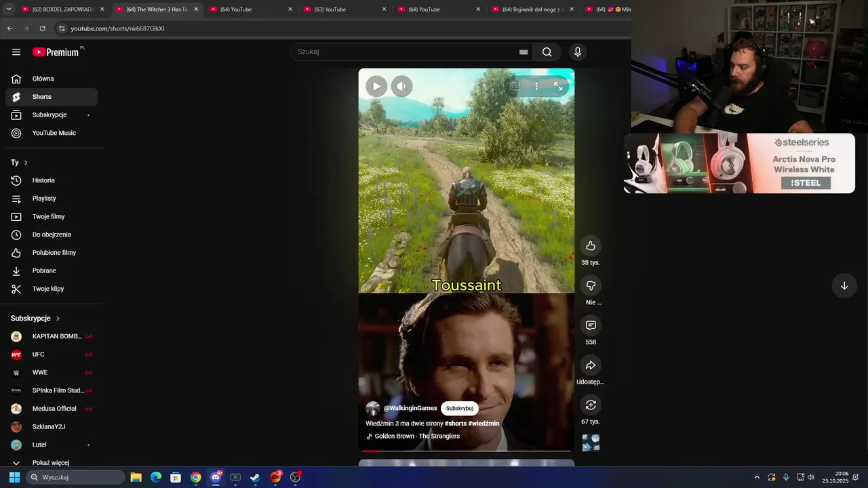Open Remix button showing 67 tys.
868x488 pixels.
point(591,405)
